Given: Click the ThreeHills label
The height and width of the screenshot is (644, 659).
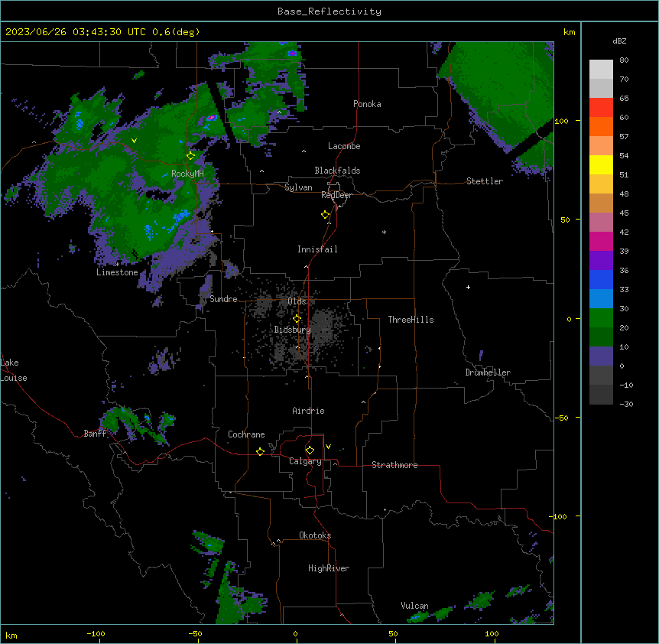Looking at the screenshot, I should click(x=411, y=320).
